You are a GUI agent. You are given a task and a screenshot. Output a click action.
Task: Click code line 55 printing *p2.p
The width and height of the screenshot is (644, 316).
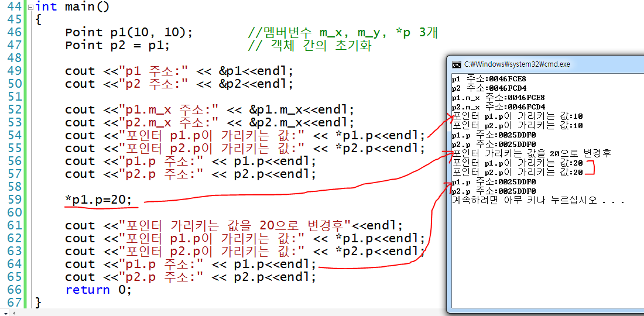[245, 149]
